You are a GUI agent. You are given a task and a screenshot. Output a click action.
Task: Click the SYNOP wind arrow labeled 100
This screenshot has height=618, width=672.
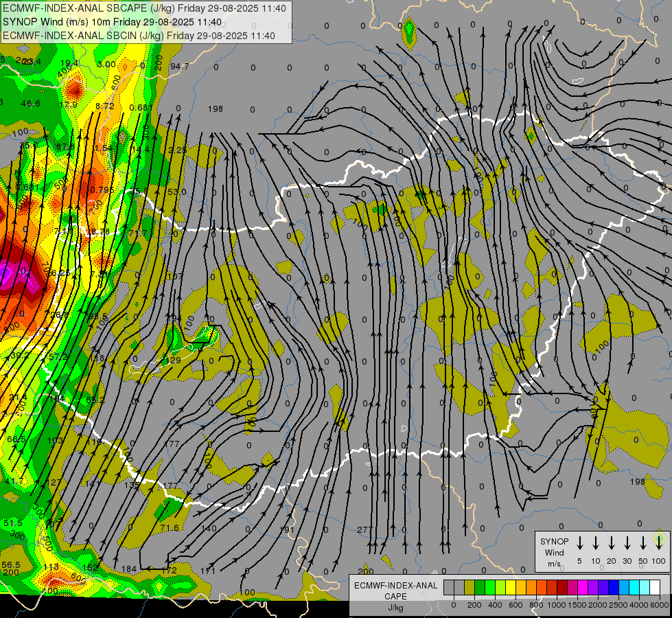click(659, 542)
